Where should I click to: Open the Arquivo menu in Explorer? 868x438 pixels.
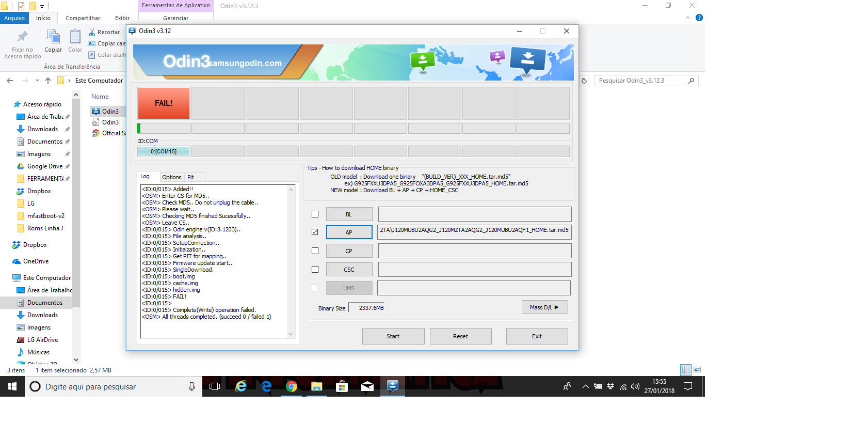click(x=14, y=18)
